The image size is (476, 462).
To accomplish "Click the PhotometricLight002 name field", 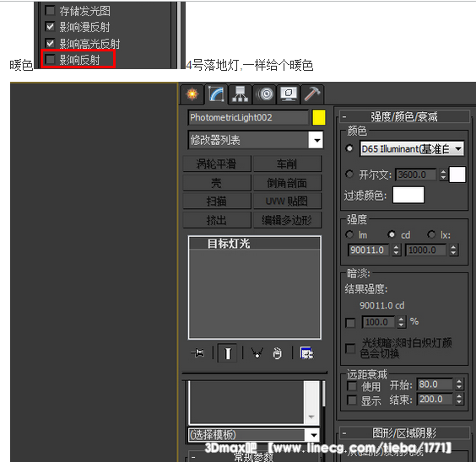I will (248, 118).
